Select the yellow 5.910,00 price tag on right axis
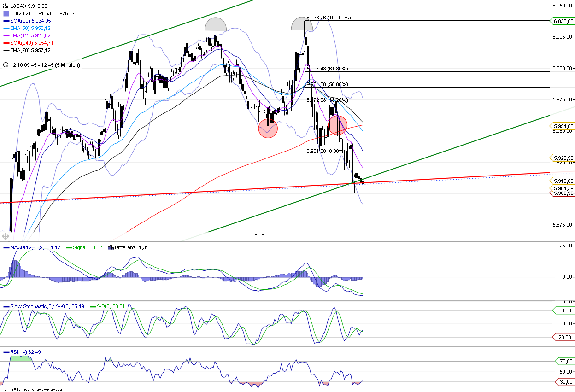 tap(563, 181)
